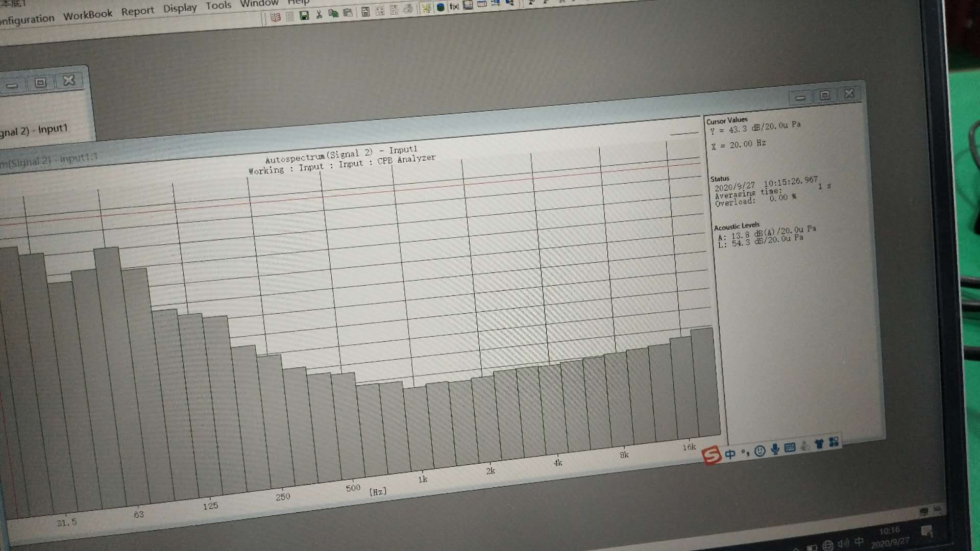980x551 pixels.
Task: Click the Paste toolbar icon
Action: (x=348, y=13)
